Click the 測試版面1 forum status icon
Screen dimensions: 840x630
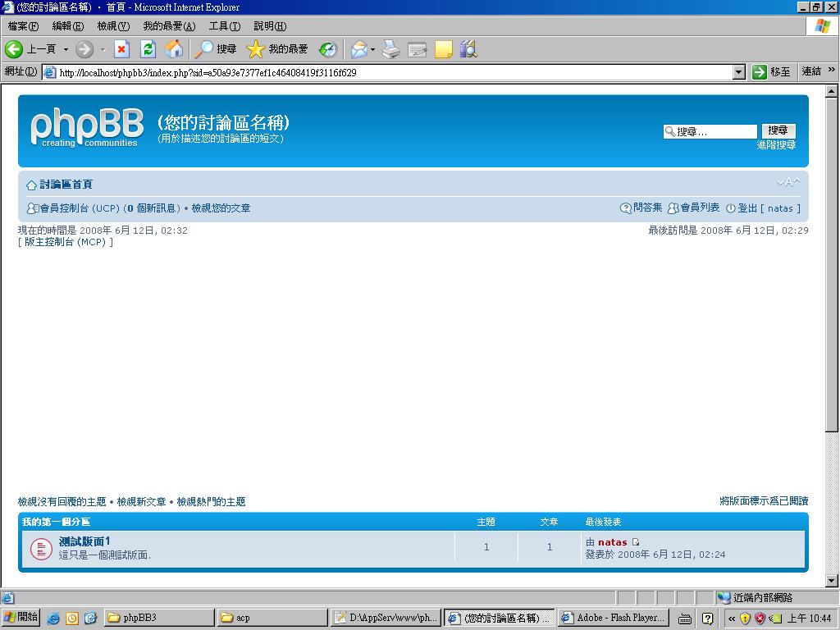pyautogui.click(x=41, y=549)
